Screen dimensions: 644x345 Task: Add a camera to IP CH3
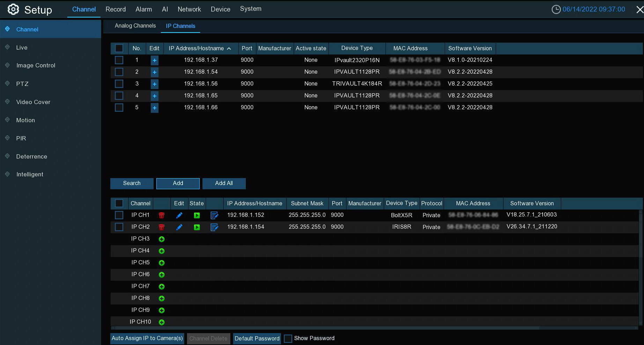pyautogui.click(x=162, y=239)
